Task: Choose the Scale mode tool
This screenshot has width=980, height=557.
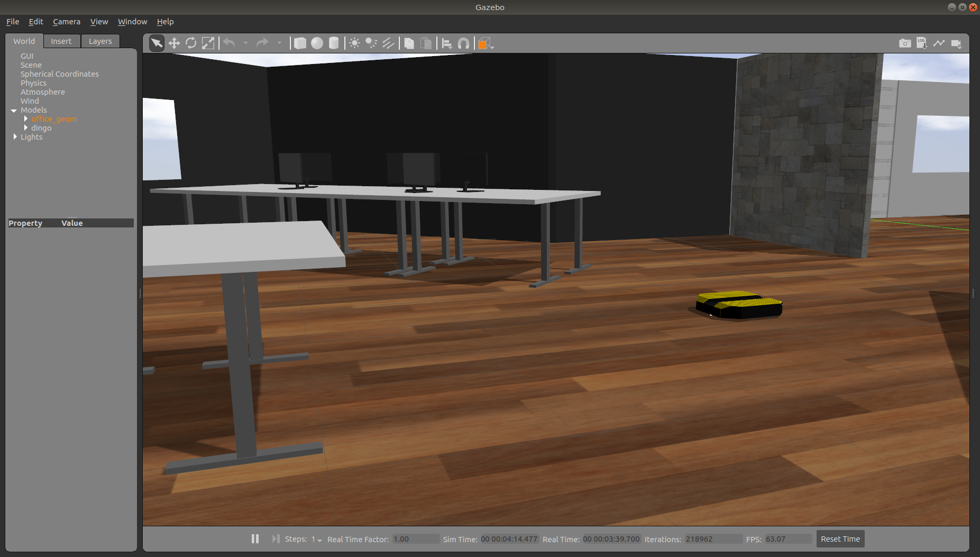Action: click(208, 43)
